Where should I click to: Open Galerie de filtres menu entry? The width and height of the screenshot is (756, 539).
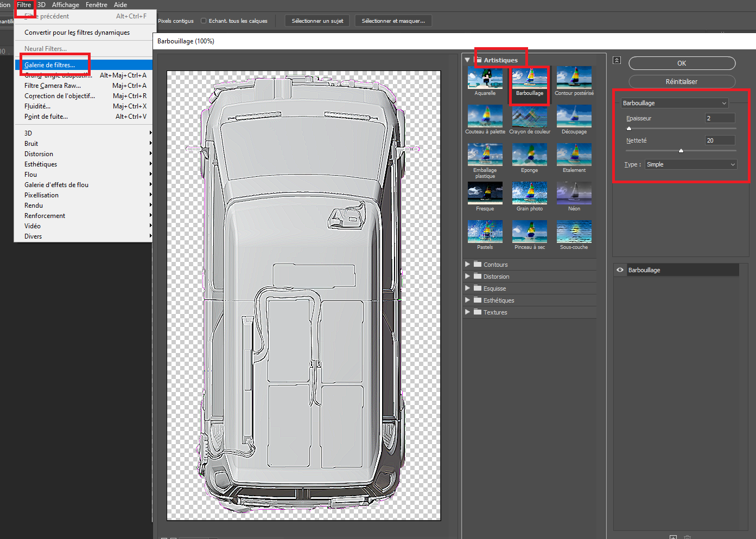(50, 65)
